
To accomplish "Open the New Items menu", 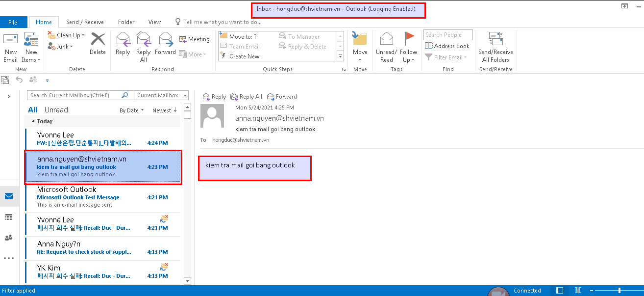I will pos(31,48).
